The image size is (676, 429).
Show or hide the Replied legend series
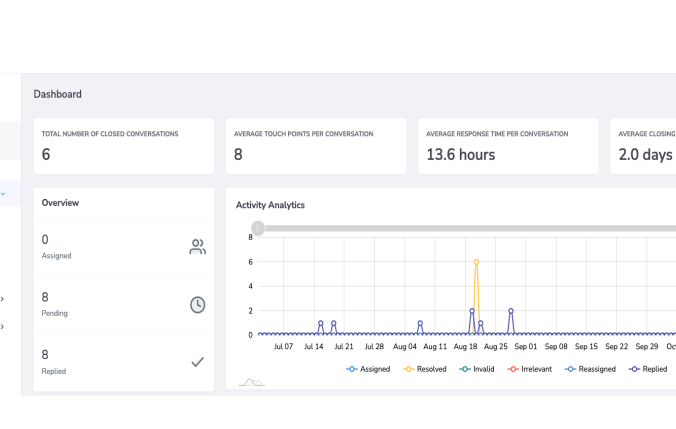(x=649, y=369)
